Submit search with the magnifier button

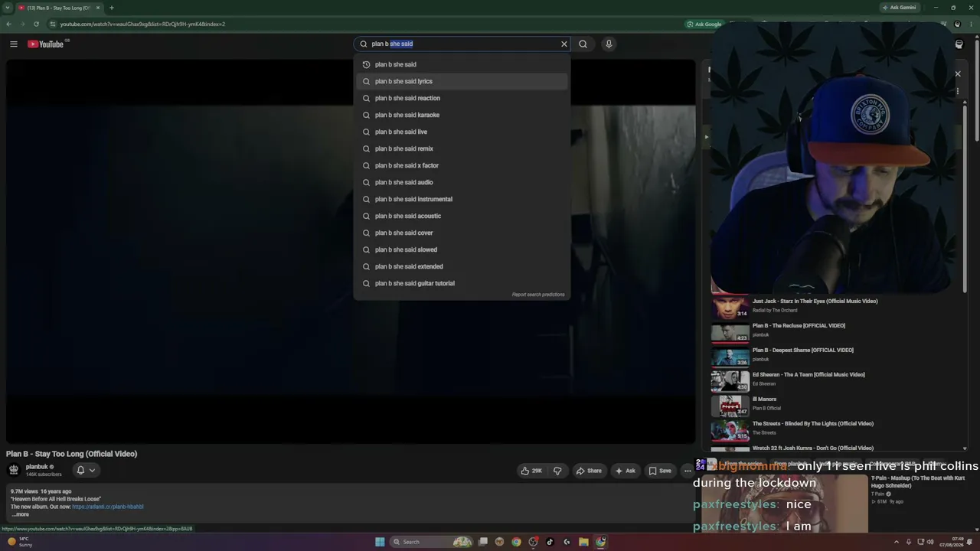point(583,44)
